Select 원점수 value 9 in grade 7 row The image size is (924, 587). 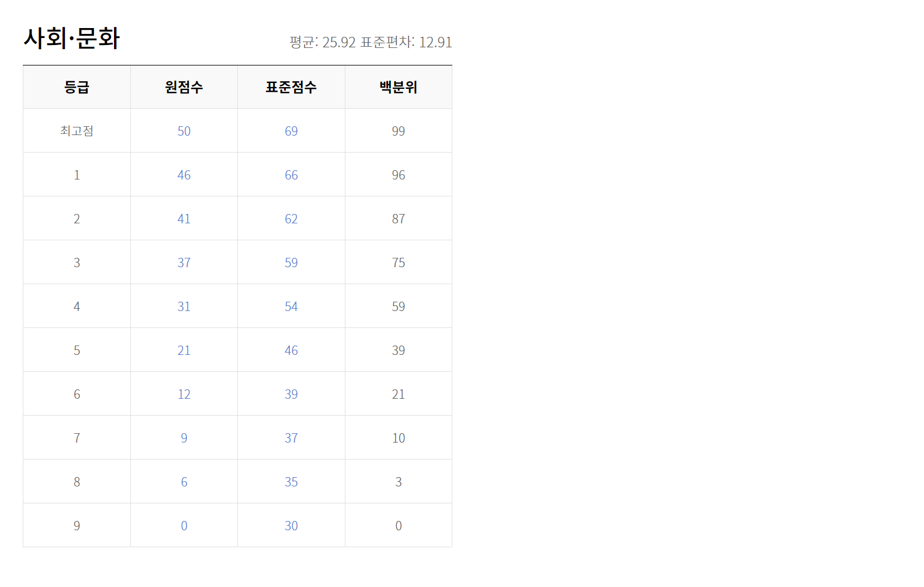pyautogui.click(x=184, y=438)
